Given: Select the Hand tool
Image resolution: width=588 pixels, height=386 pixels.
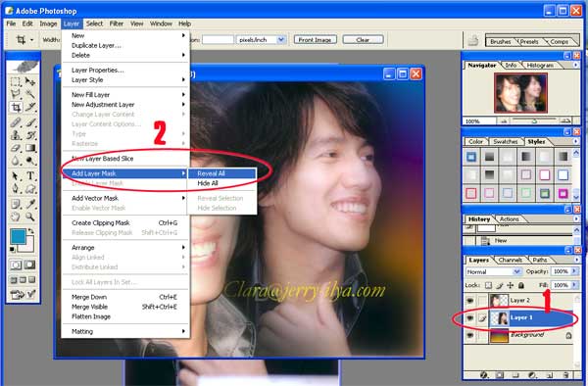Looking at the screenshot, I should point(16,217).
